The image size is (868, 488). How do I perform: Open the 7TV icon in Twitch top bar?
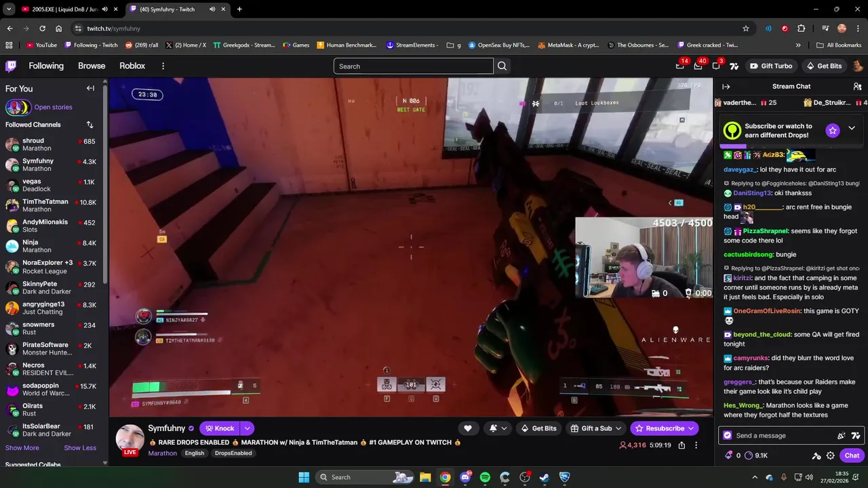click(x=734, y=66)
